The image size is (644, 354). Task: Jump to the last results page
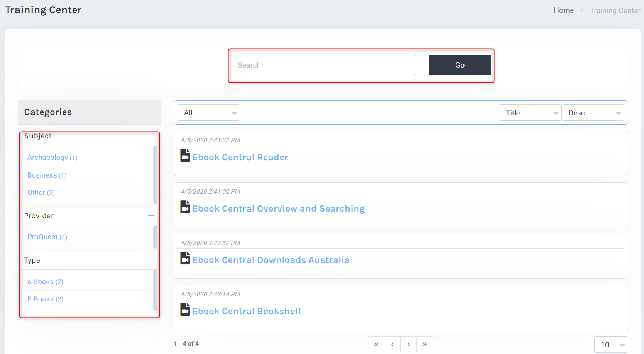pyautogui.click(x=425, y=344)
